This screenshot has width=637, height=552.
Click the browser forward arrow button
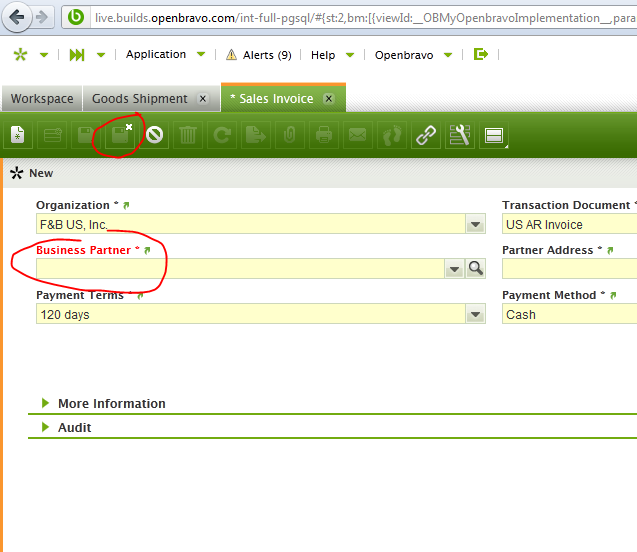coord(42,17)
